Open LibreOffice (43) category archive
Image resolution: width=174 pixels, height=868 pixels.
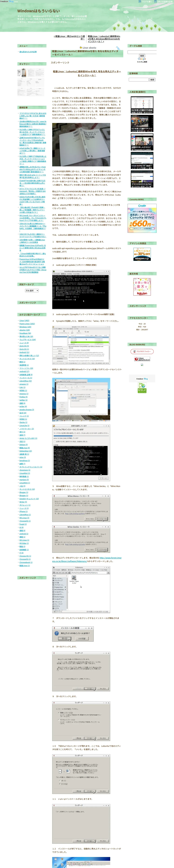tap(25, 381)
